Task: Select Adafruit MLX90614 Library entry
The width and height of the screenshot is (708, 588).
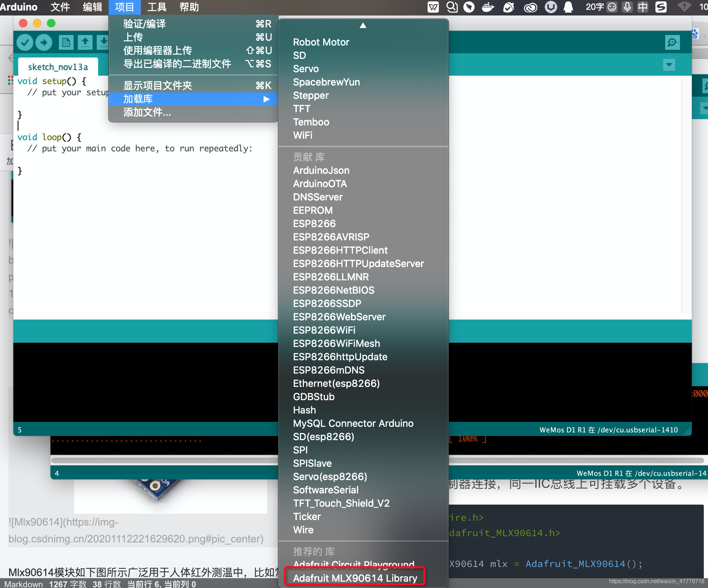Action: (x=363, y=578)
